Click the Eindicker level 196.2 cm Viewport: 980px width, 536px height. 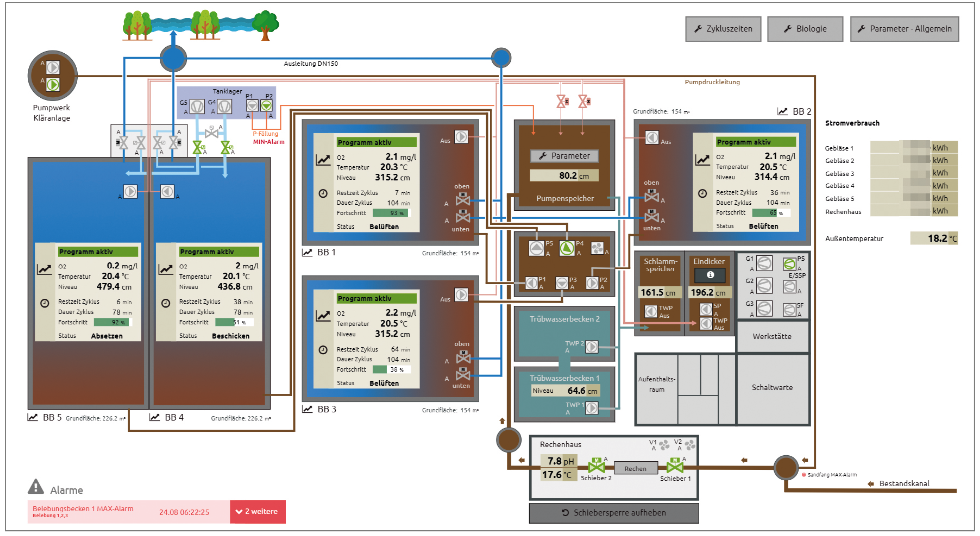(710, 293)
